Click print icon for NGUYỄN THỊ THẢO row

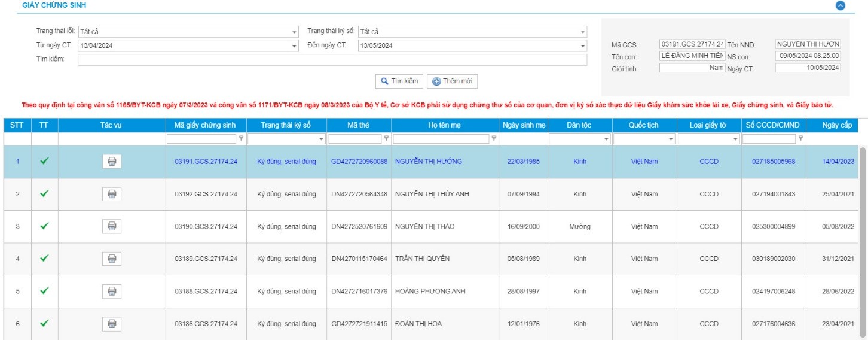pos(111,226)
